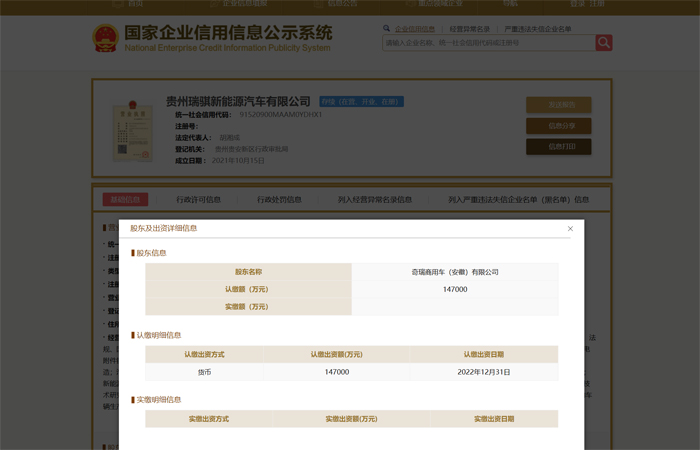
Task: Click the 认缴出资方式 column header
Action: click(x=204, y=354)
